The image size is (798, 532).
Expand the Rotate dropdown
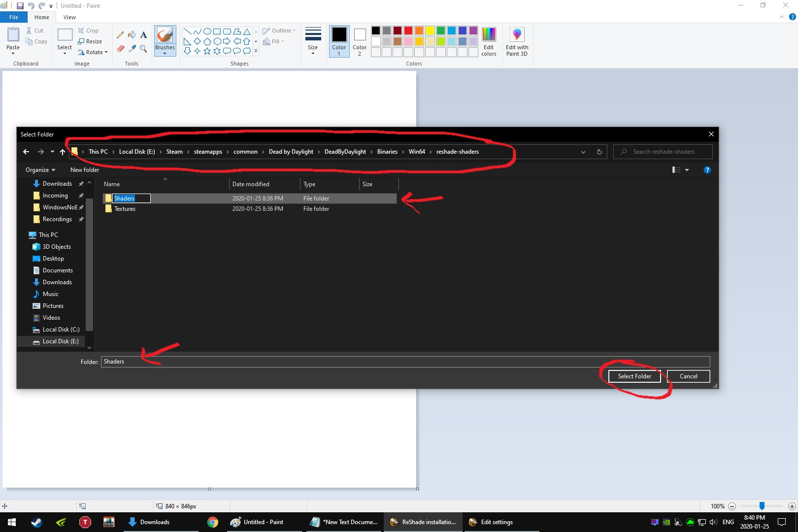point(106,52)
